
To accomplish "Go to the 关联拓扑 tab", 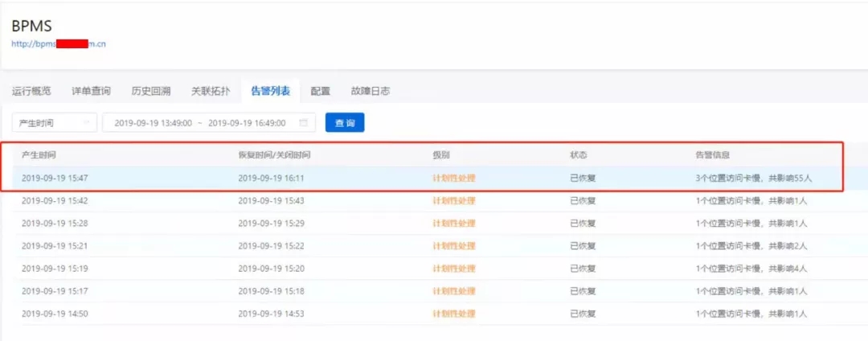I will point(211,91).
